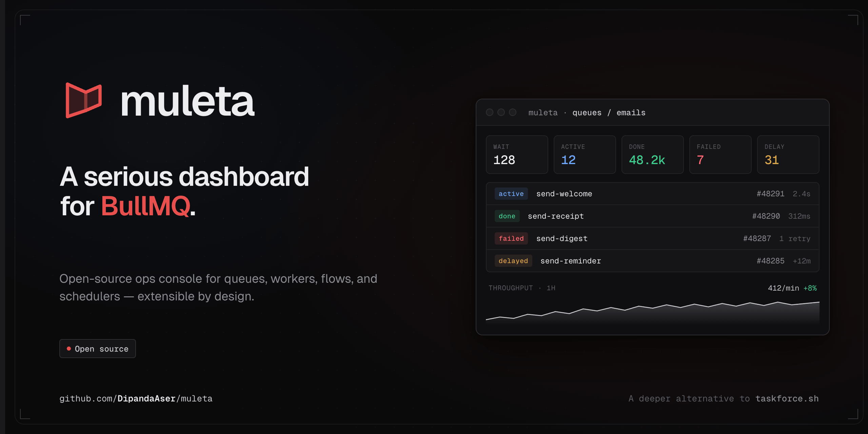Select the green done status badge

507,216
